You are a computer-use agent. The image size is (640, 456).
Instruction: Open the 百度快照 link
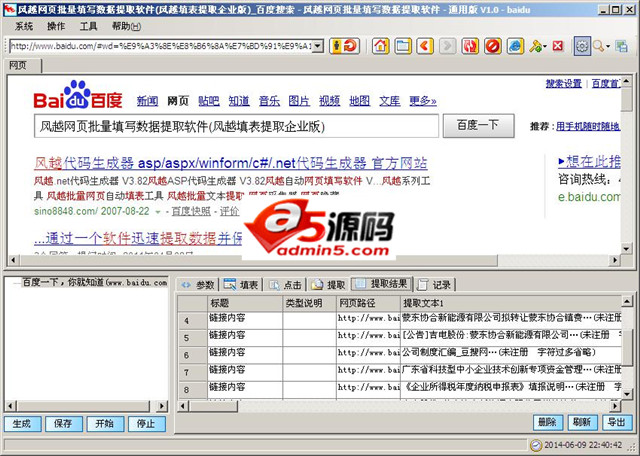191,211
